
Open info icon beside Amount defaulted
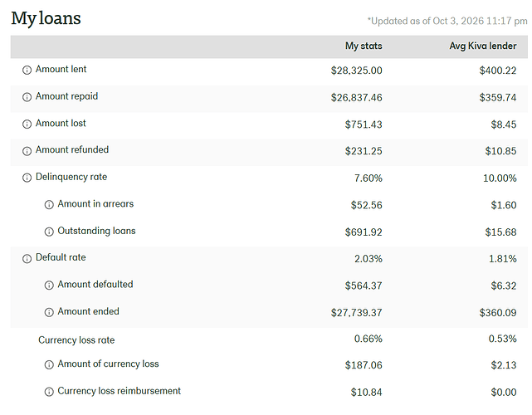[49, 286]
